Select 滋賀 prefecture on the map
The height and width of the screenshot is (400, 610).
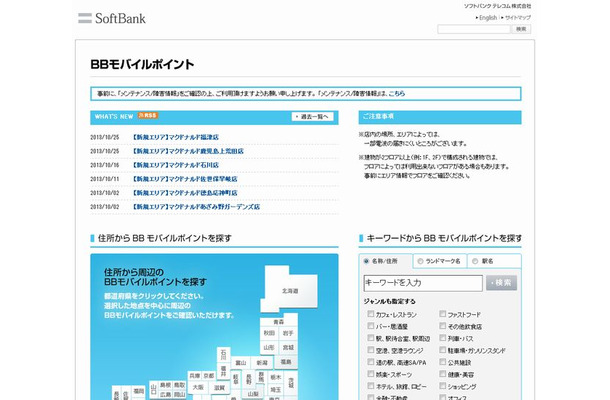click(x=219, y=388)
